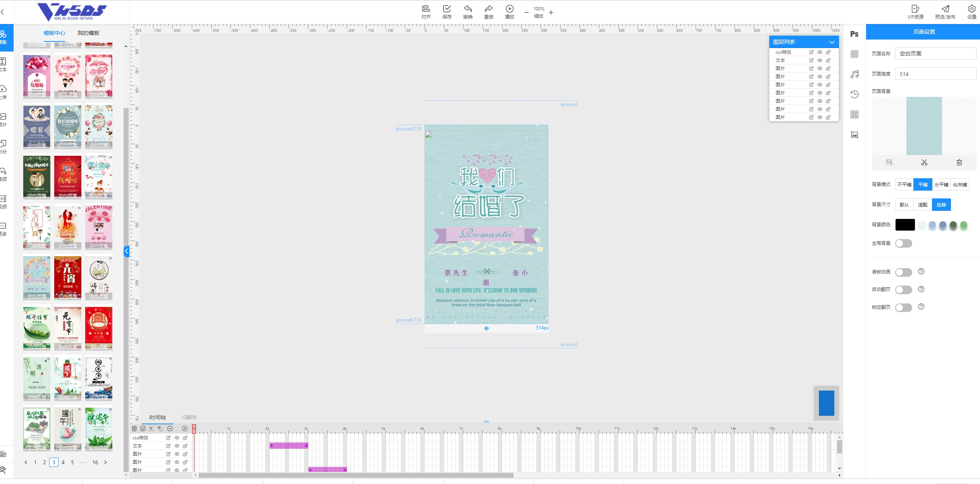This screenshot has height=484, width=980.
Task: Hide the css特效 layer via eye icon
Action: [820, 52]
